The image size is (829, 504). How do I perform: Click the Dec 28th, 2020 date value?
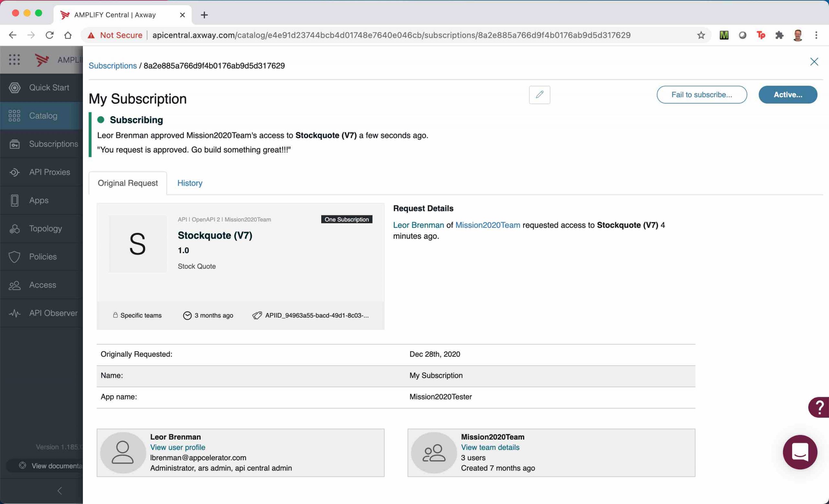click(435, 354)
